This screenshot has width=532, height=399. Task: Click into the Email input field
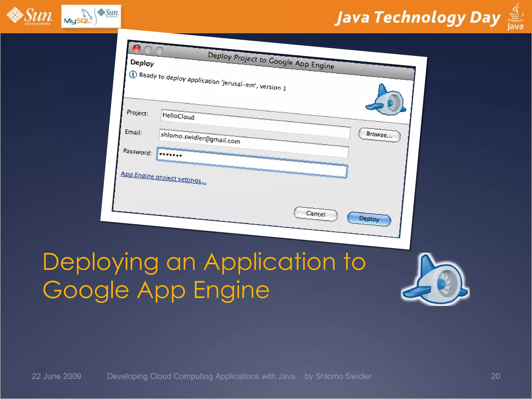[x=254, y=143]
